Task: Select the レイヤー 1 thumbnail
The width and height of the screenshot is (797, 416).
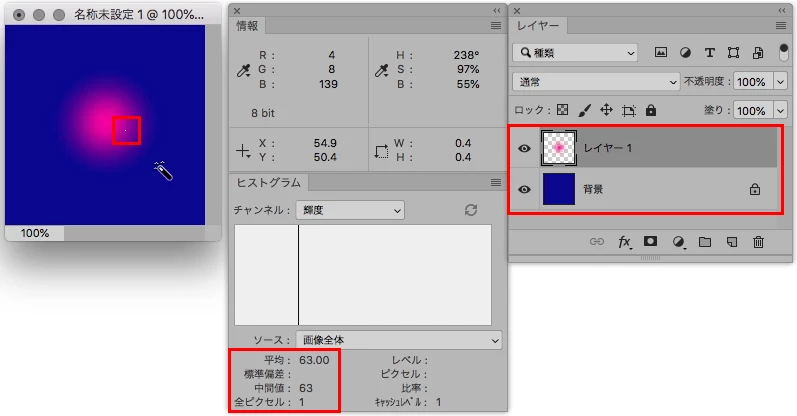Action: [x=559, y=148]
